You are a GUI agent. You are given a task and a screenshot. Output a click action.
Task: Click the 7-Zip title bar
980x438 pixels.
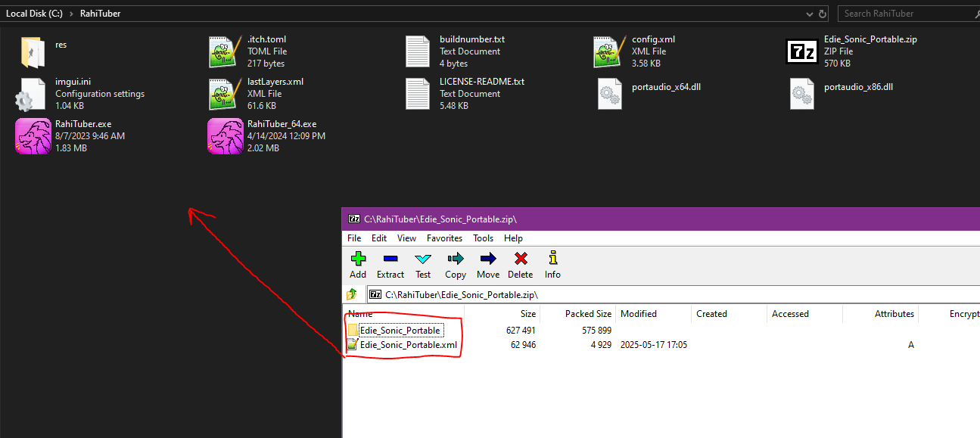[661, 219]
